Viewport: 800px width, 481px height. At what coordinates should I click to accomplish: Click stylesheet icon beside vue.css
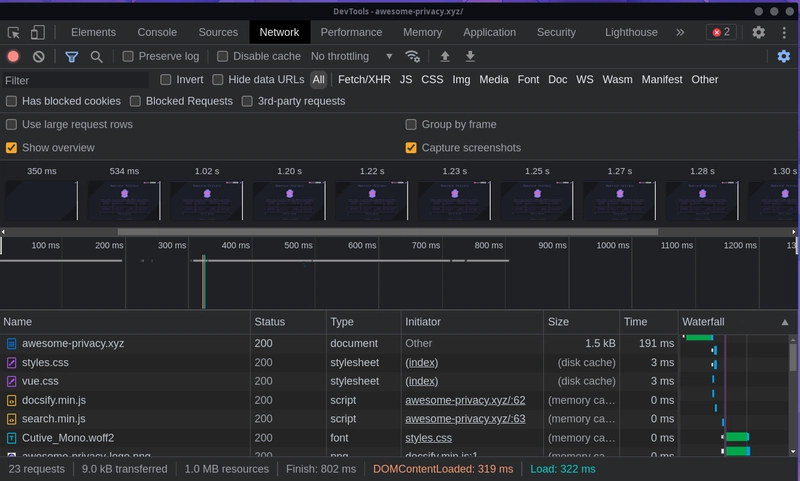point(11,382)
